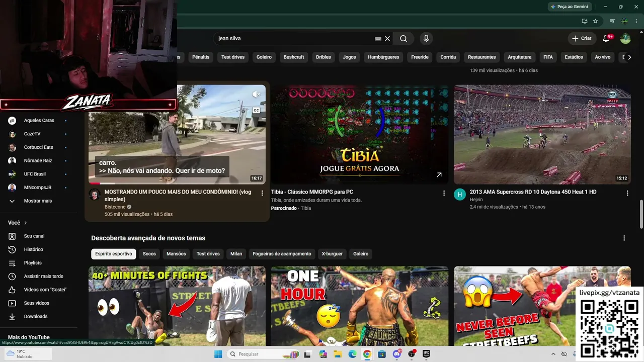The image size is (644, 362).
Task: Clear the search box with the X icon
Action: (387, 38)
